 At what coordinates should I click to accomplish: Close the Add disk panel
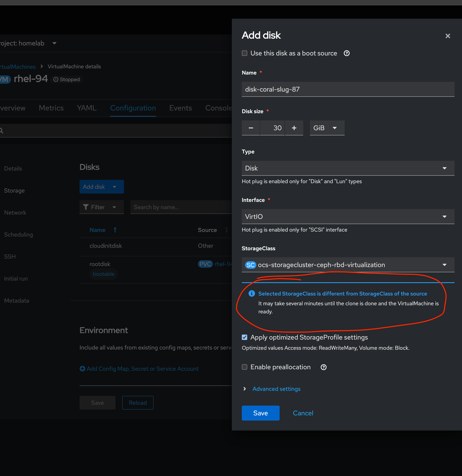(x=447, y=36)
